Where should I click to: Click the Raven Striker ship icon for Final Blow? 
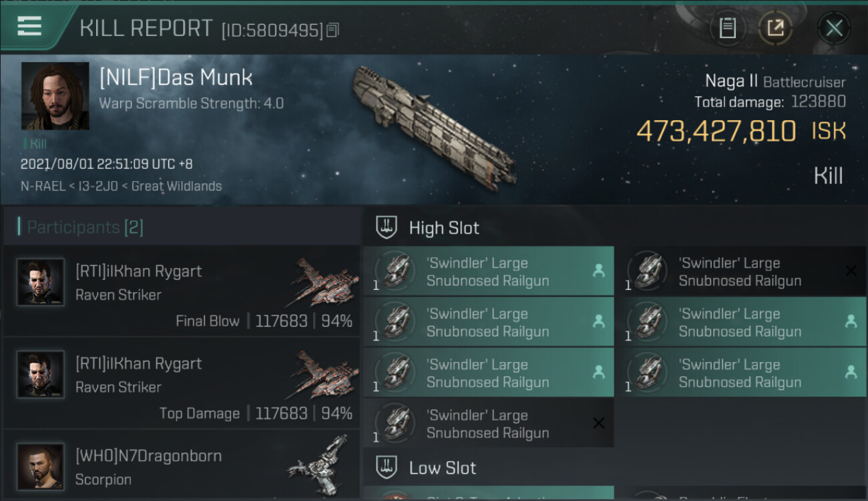coord(324,282)
